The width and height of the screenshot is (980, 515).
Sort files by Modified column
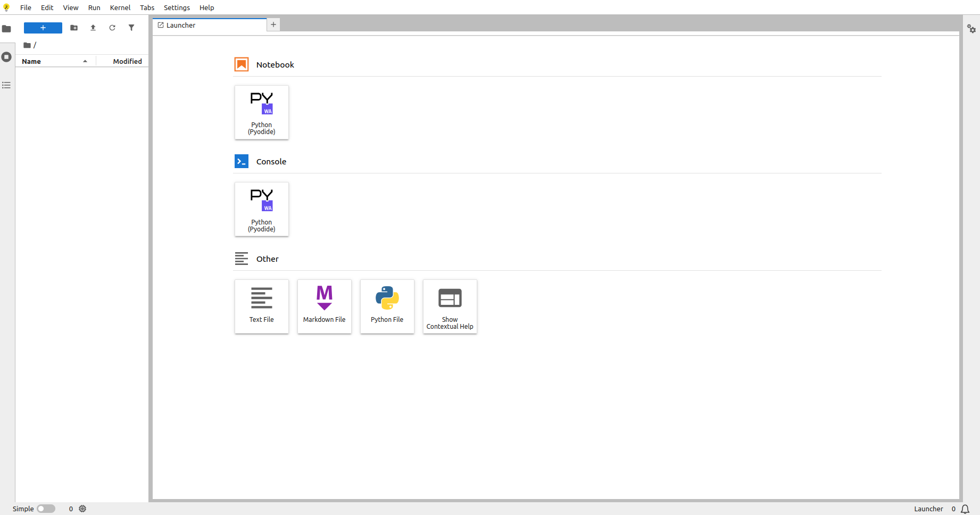127,61
